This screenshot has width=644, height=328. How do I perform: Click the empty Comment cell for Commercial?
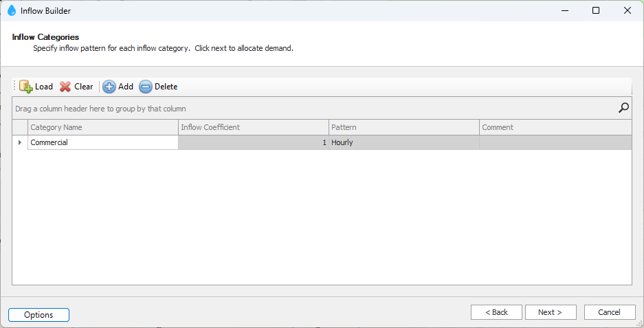click(x=555, y=142)
